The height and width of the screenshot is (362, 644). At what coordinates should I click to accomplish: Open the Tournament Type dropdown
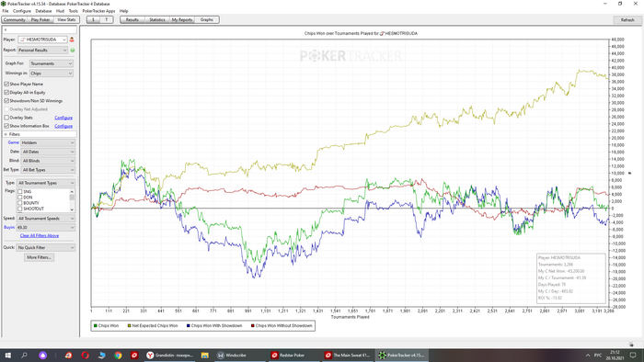(46, 183)
